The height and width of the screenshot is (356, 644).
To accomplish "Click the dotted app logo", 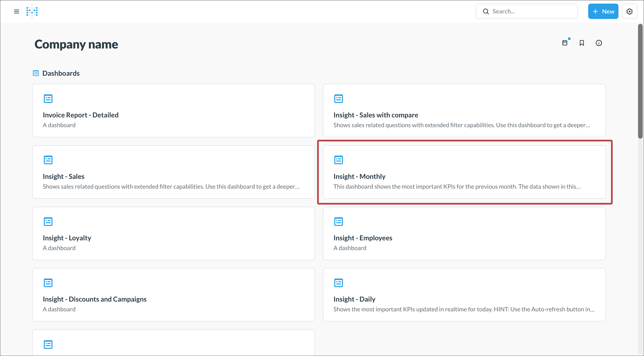I will click(x=32, y=11).
